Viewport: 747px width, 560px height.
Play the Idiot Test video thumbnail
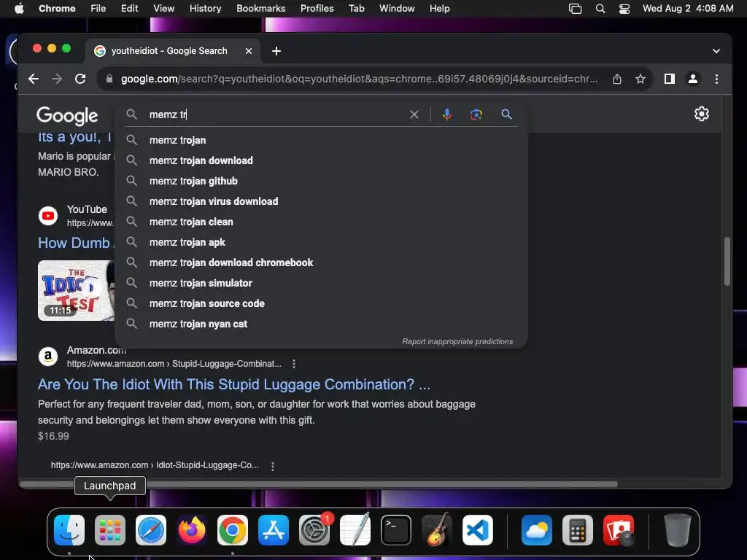point(76,290)
